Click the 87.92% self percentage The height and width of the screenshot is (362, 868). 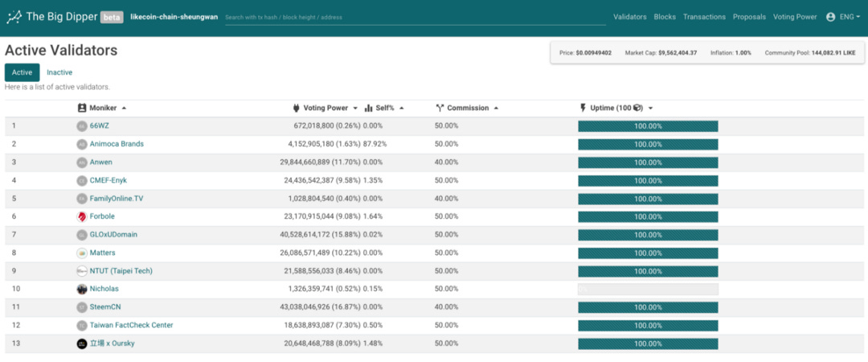375,144
